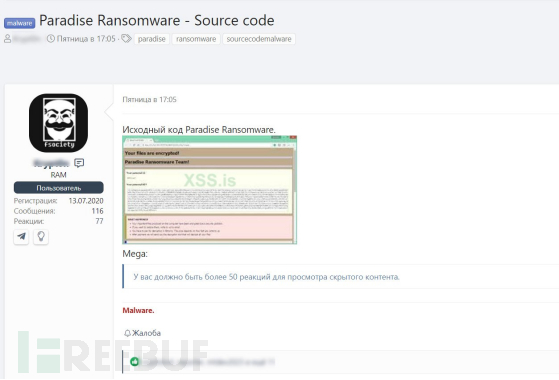Click the user silhouette icon under title
Viewport: 559px width, 380px height.
coord(7,38)
